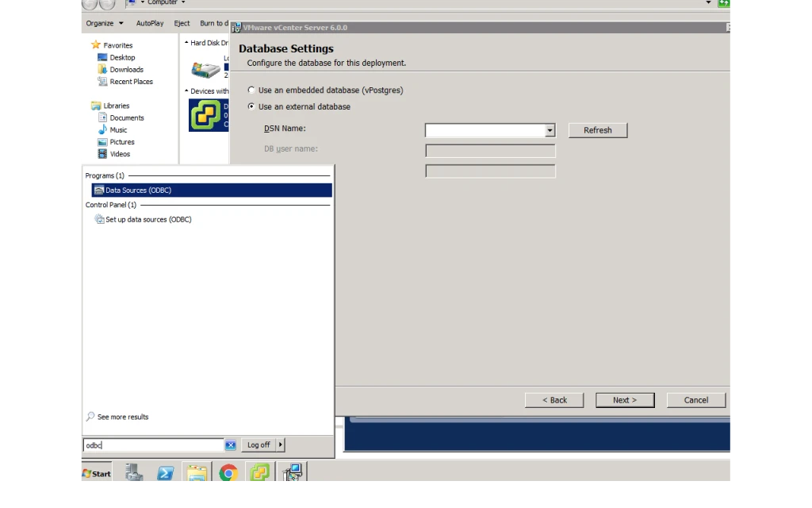Click the Videos filmstrip icon
Image resolution: width=812 pixels, height=508 pixels.
(x=102, y=153)
